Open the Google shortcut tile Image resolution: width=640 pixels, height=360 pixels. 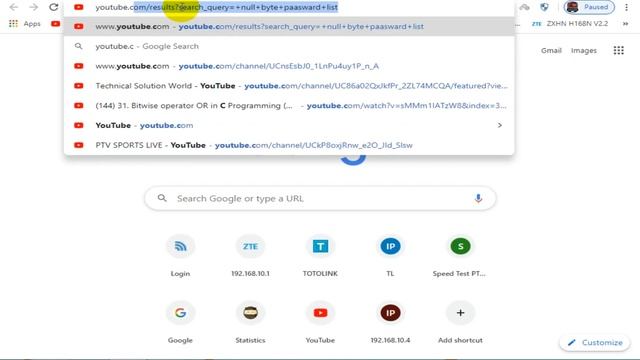click(180, 322)
